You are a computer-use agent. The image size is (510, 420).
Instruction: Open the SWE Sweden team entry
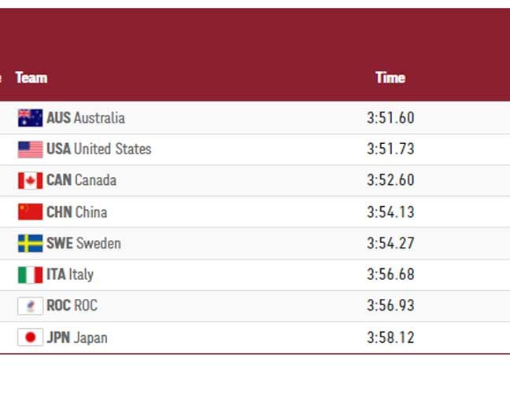pos(83,243)
